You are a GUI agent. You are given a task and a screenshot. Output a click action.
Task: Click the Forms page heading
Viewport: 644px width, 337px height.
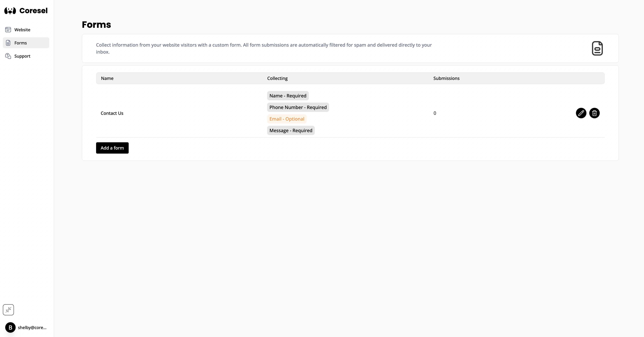tap(97, 24)
